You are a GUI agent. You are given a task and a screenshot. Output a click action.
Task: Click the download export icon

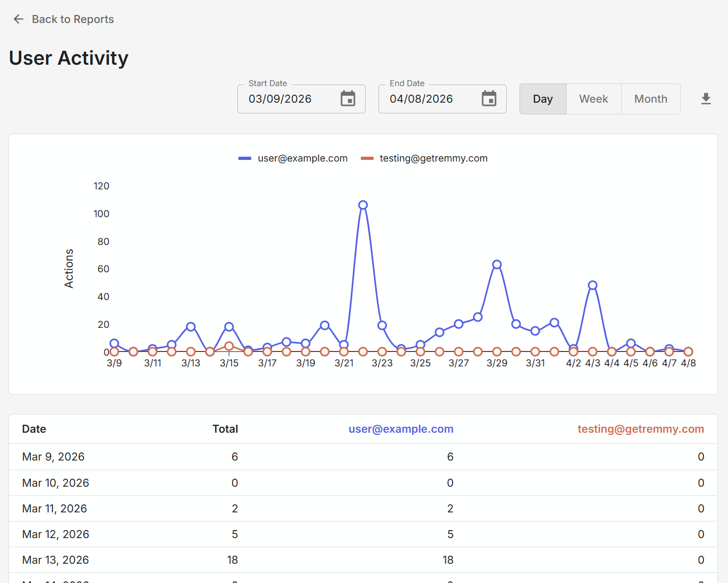[x=706, y=98]
